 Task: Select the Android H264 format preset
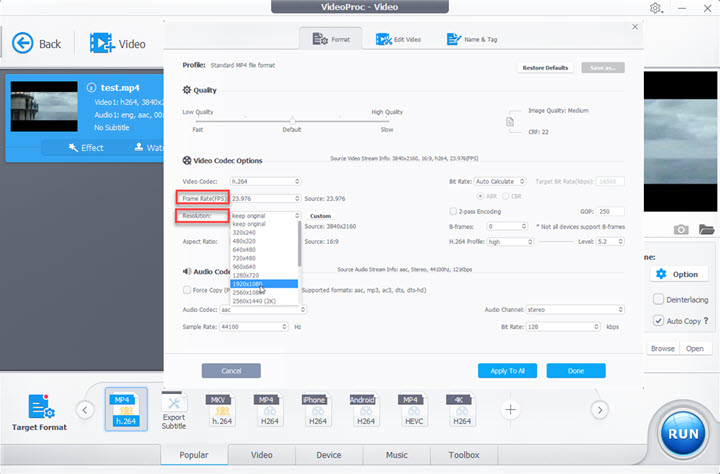(366, 410)
